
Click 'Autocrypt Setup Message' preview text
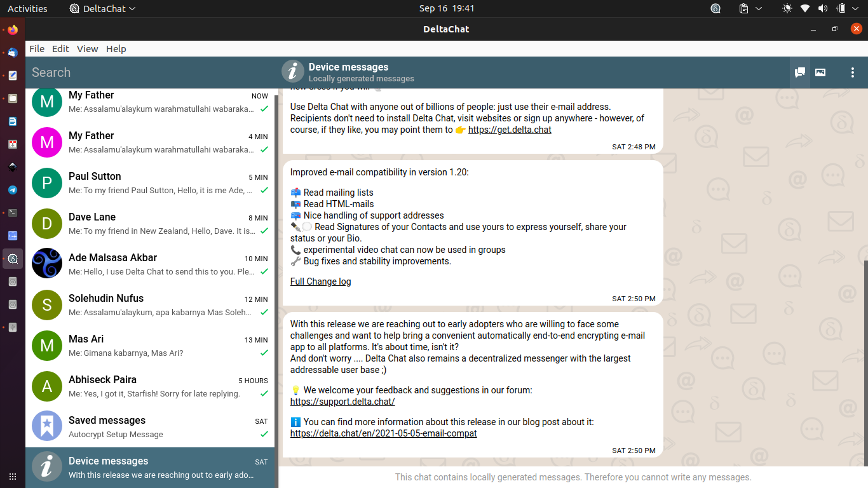click(x=116, y=435)
